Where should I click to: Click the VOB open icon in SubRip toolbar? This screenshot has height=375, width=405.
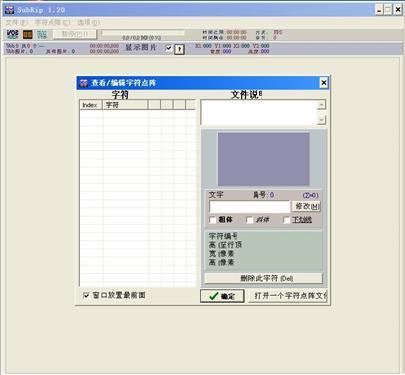click(x=13, y=34)
